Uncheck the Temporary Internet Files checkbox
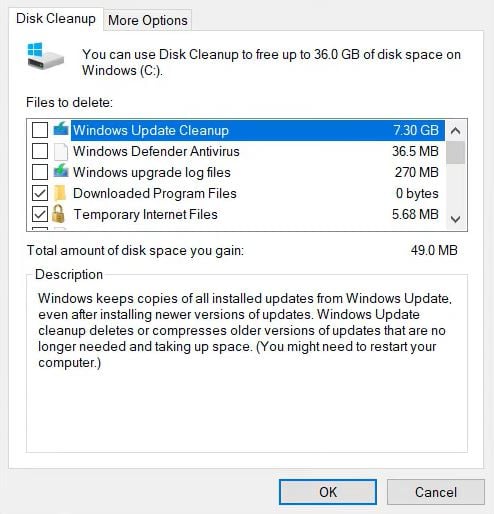The height and width of the screenshot is (514, 494). pos(40,214)
